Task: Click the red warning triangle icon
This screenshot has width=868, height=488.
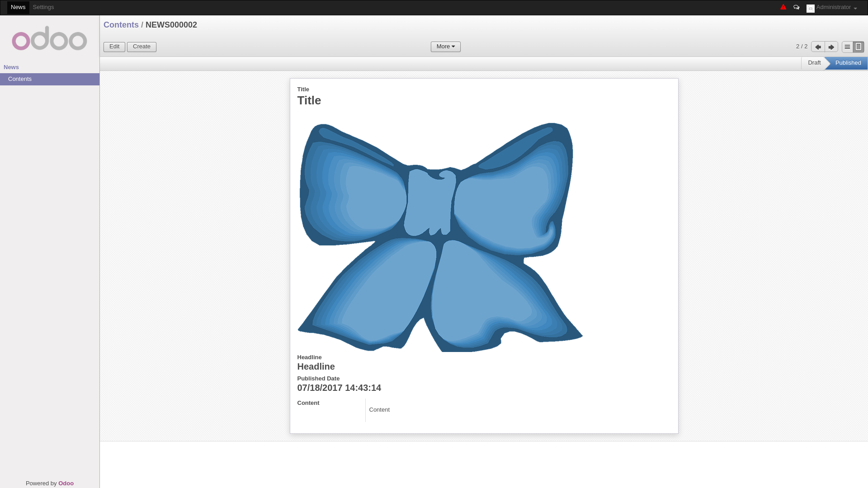Action: [783, 7]
